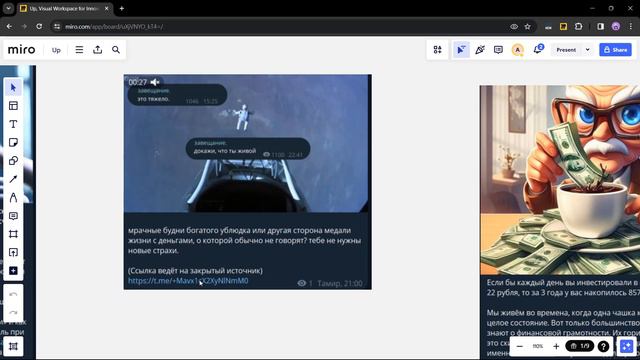Viewport: 640px width, 360px height.
Task: Open the Templates tool in left toolbar
Action: click(x=13, y=106)
